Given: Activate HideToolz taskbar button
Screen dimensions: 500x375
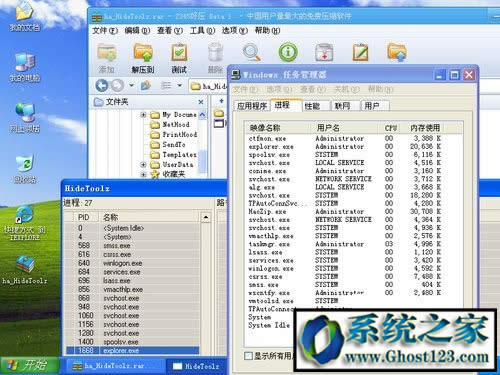Looking at the screenshot, I should 197,366.
